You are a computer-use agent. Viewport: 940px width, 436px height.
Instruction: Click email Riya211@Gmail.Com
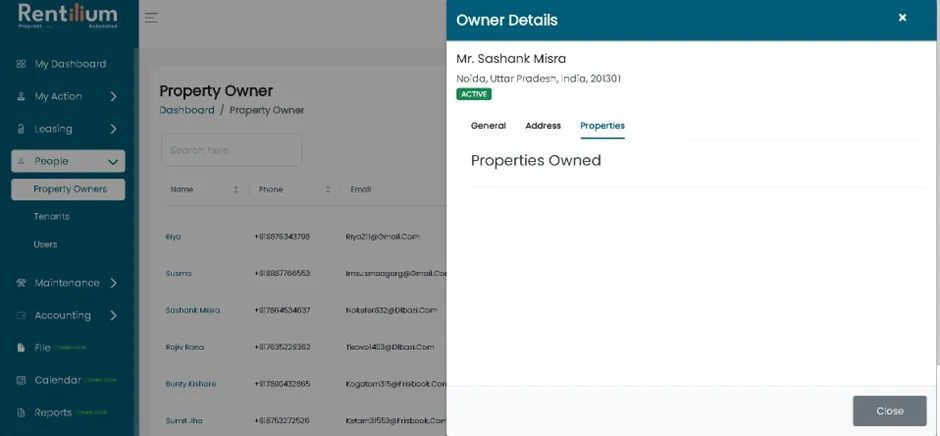coord(382,237)
